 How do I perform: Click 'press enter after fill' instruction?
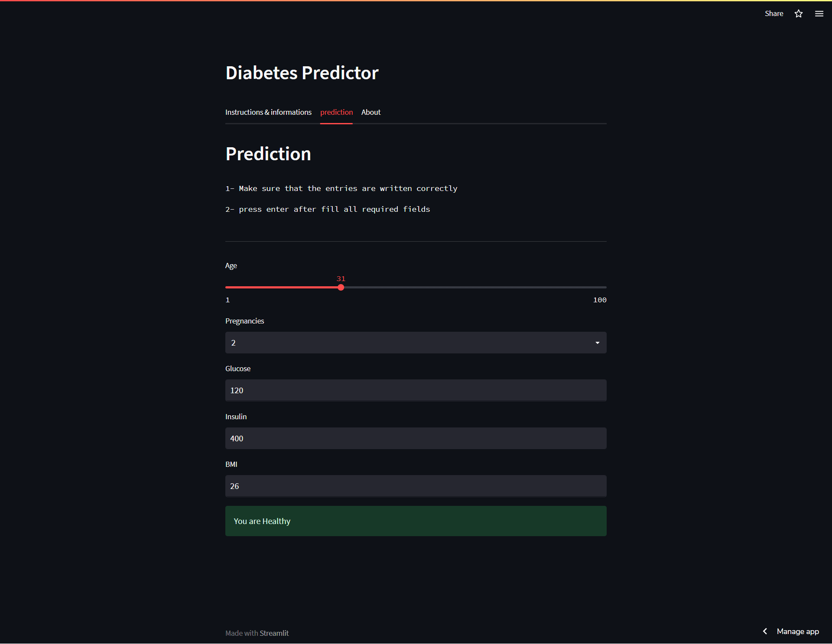(328, 210)
